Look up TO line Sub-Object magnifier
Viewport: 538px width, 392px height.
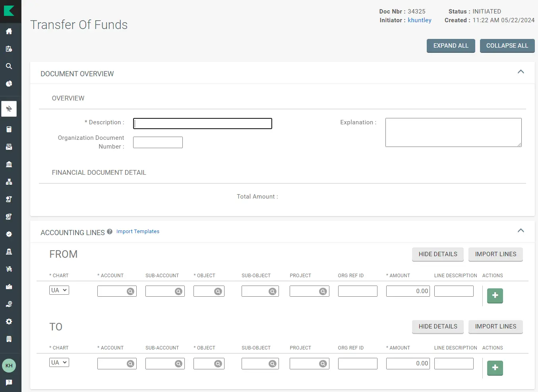272,364
